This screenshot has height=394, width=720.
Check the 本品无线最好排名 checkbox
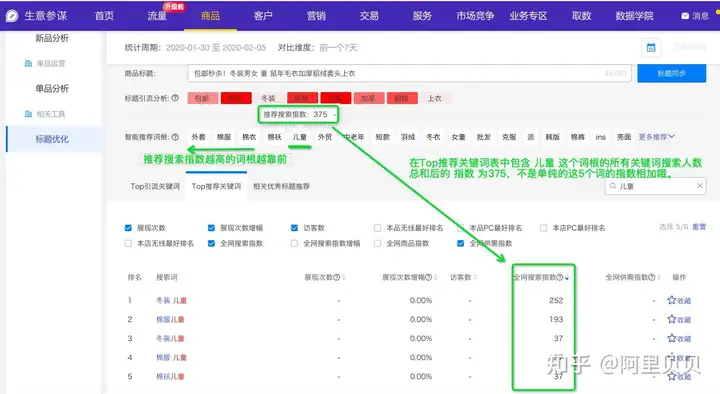[x=377, y=228]
